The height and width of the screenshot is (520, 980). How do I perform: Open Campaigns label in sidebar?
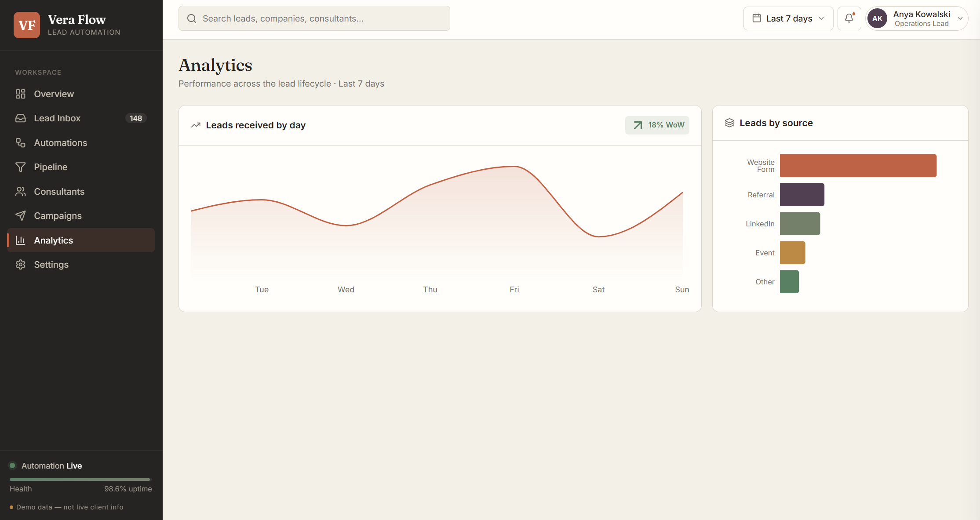(58, 216)
